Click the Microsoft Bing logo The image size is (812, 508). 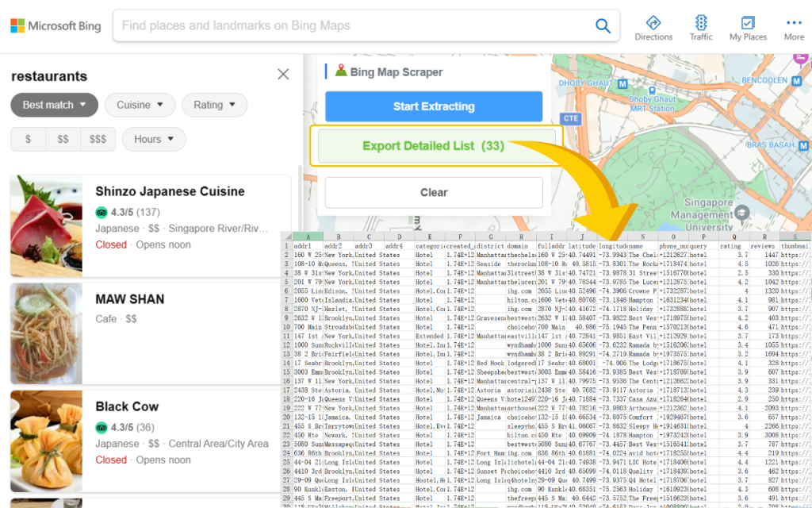[55, 25]
